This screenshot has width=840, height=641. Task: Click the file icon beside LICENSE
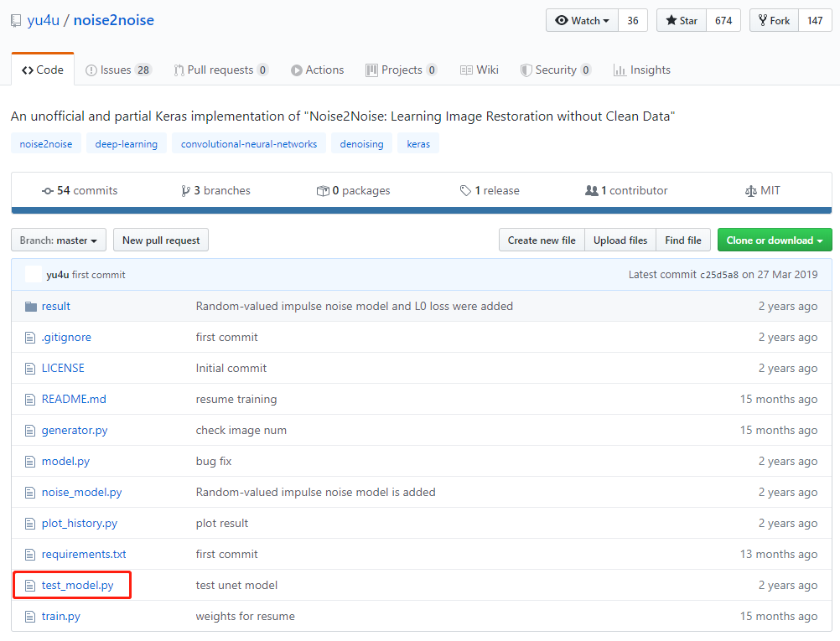(x=30, y=369)
